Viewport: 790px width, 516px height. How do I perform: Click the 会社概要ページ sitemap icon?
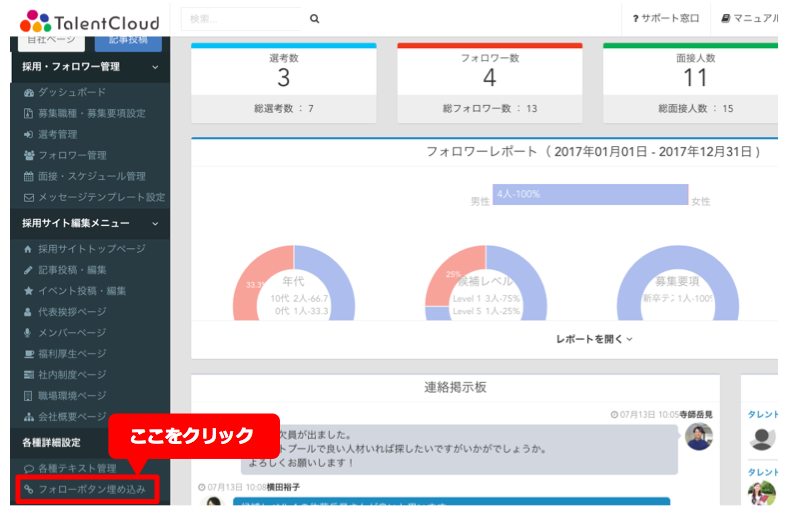tap(29, 417)
